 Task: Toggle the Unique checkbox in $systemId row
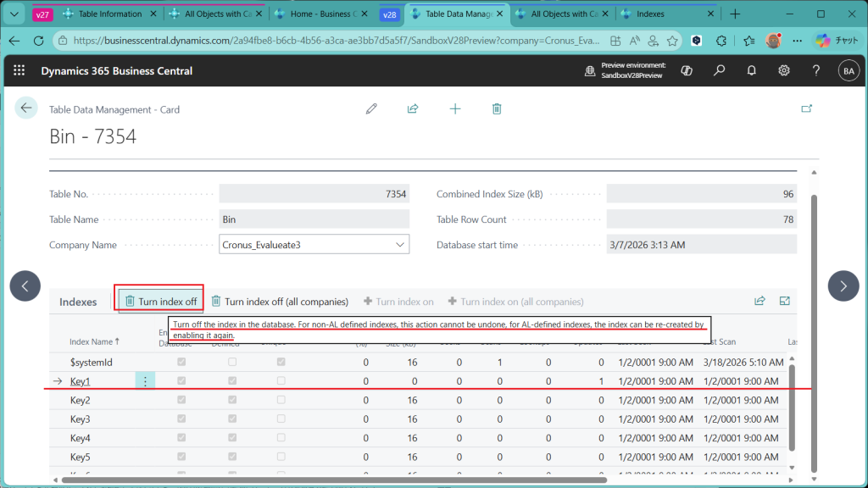pyautogui.click(x=282, y=363)
